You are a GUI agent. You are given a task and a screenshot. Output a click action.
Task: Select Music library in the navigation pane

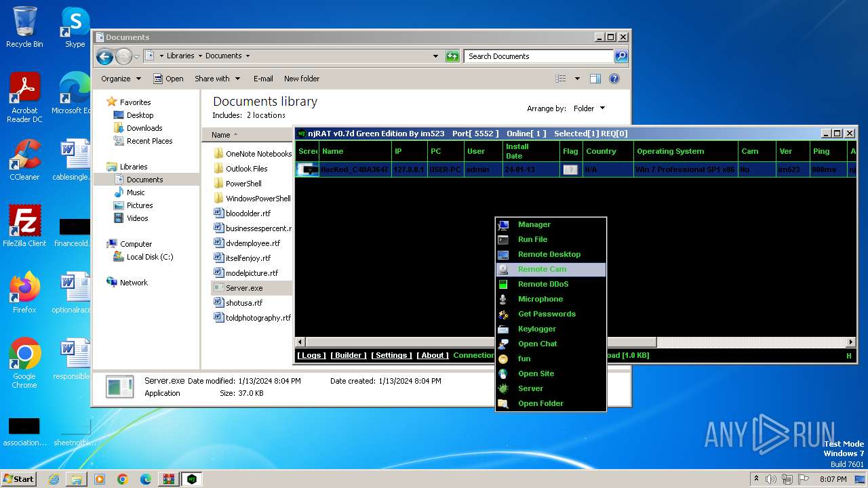point(136,192)
